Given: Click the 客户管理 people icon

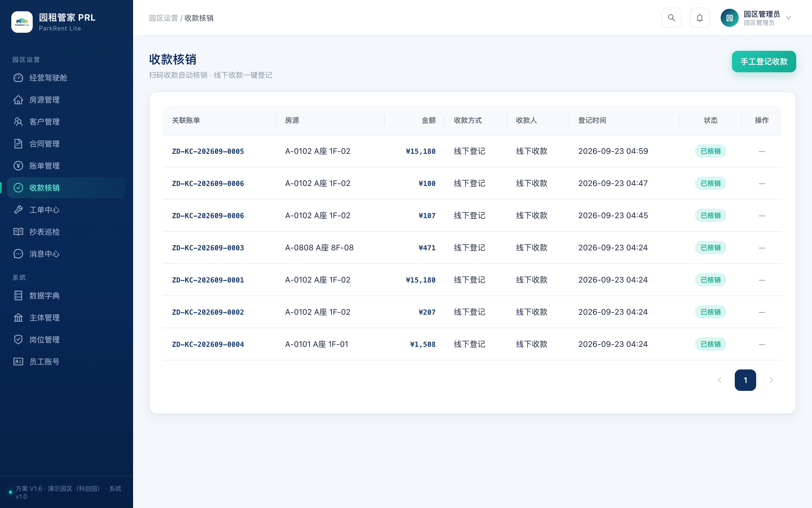Looking at the screenshot, I should click(18, 122).
